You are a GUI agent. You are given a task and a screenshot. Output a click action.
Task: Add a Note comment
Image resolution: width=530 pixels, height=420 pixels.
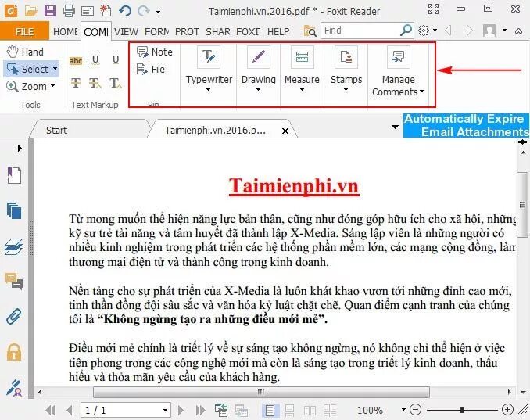click(155, 52)
